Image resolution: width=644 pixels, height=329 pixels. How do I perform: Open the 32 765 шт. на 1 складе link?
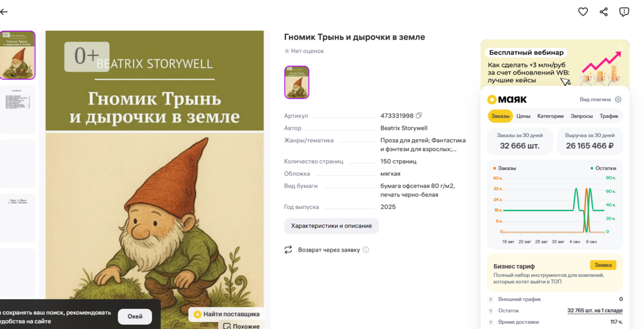point(594,311)
